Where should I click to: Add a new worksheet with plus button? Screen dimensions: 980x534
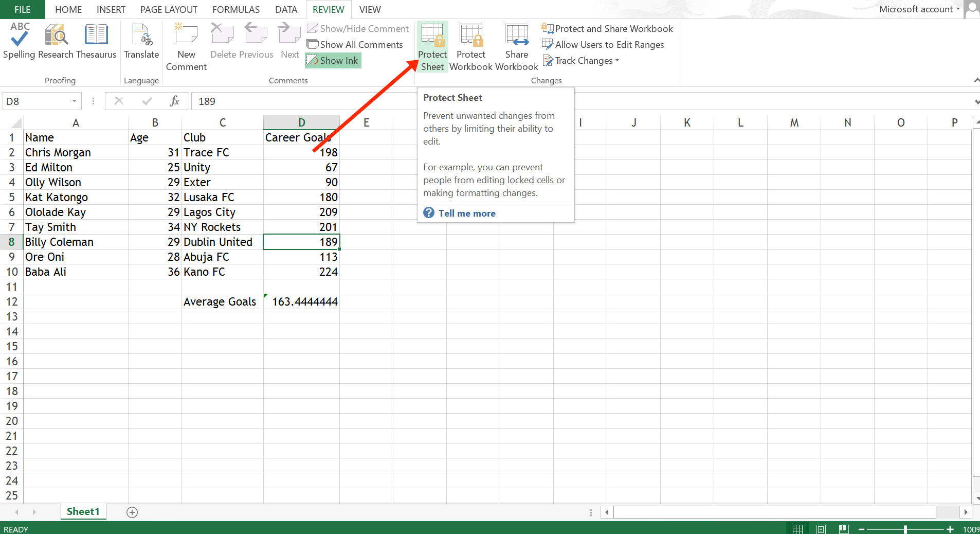point(132,512)
